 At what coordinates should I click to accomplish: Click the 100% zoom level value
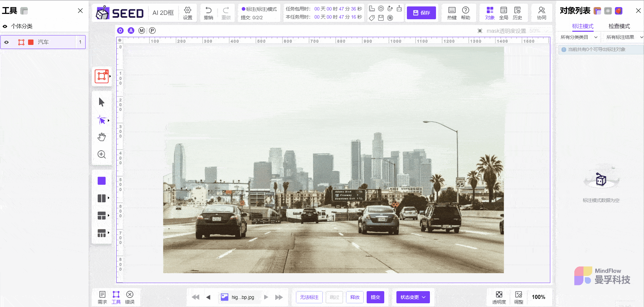click(538, 297)
